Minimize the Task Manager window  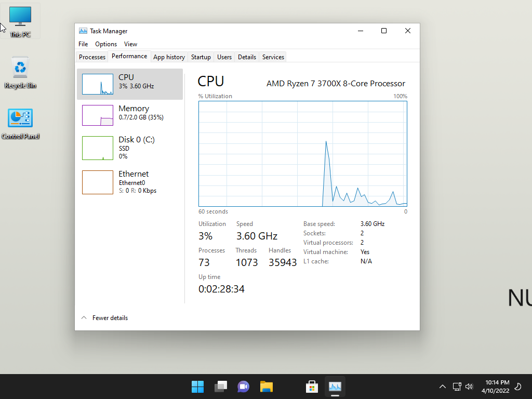[x=361, y=31]
